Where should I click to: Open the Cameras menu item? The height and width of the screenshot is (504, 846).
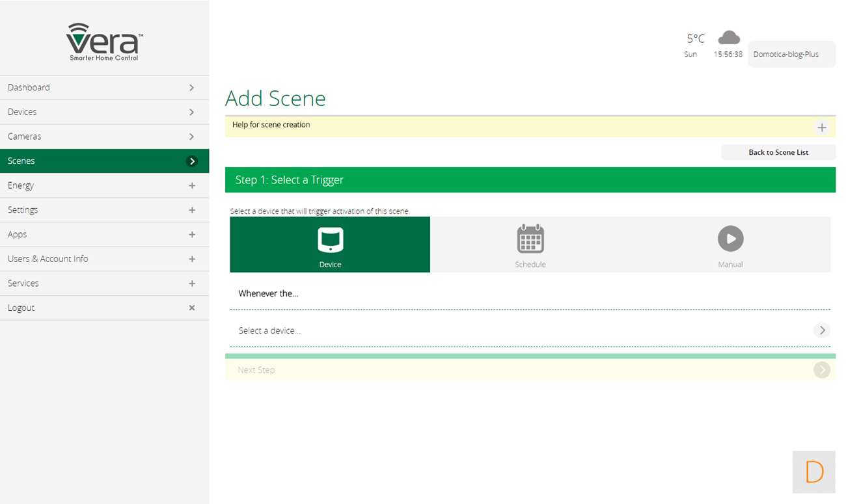point(104,137)
